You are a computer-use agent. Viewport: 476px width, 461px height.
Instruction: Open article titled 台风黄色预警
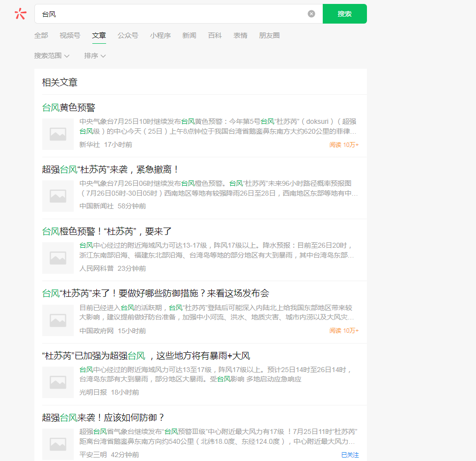pos(69,108)
